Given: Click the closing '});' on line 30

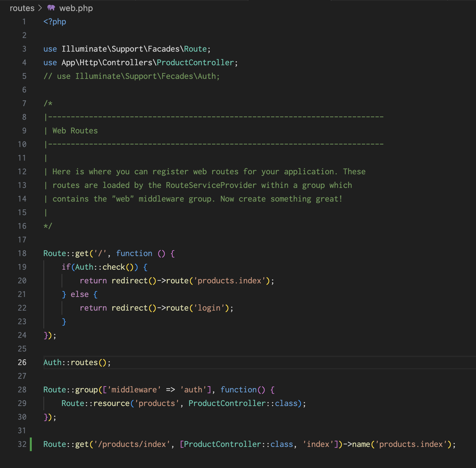Looking at the screenshot, I should [50, 417].
